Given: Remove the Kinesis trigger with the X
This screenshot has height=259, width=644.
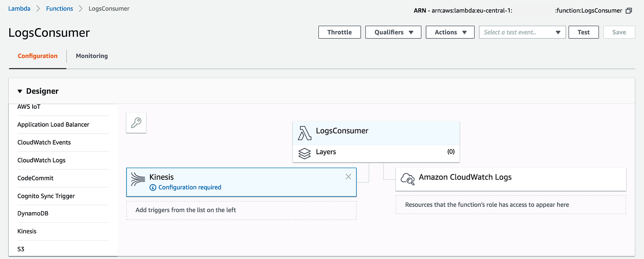Looking at the screenshot, I should coord(348,177).
